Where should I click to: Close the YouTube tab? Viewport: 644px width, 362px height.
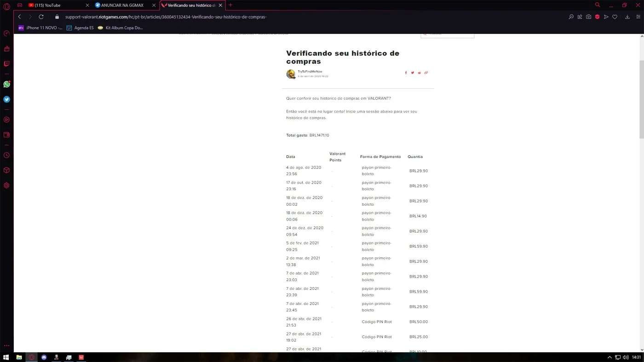click(x=87, y=6)
